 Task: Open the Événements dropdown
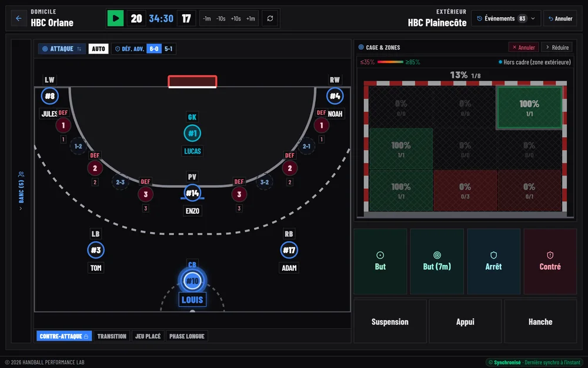click(x=506, y=18)
